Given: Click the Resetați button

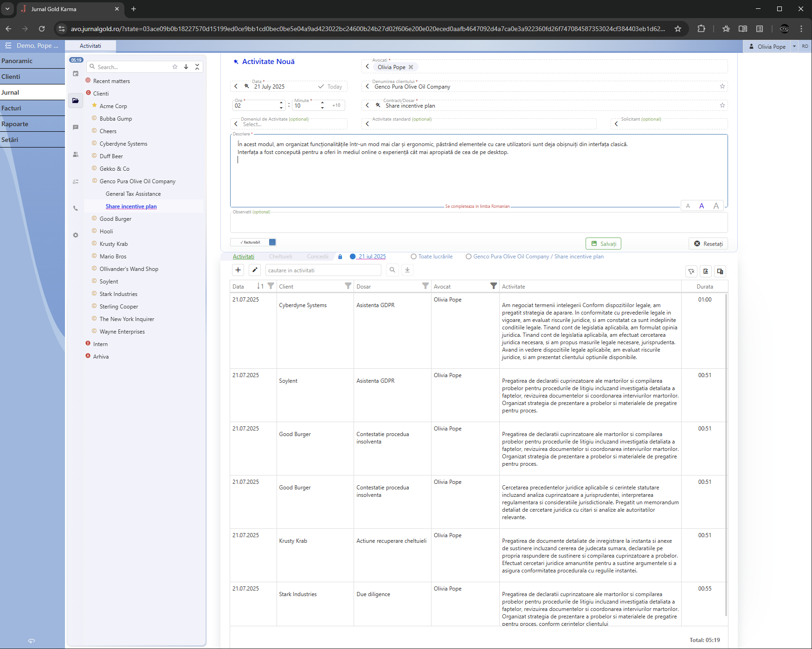Looking at the screenshot, I should [x=708, y=244].
